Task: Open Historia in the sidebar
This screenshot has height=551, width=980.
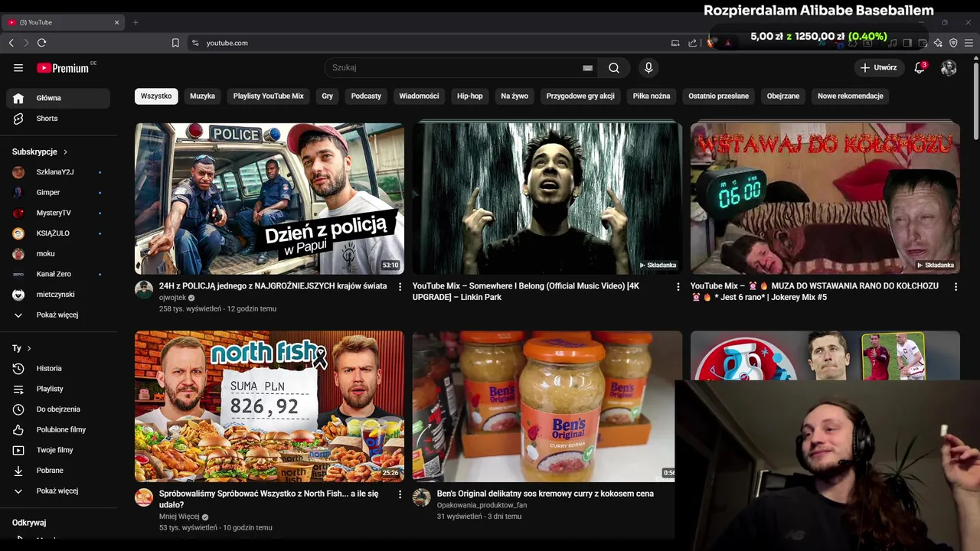Action: tap(58, 369)
